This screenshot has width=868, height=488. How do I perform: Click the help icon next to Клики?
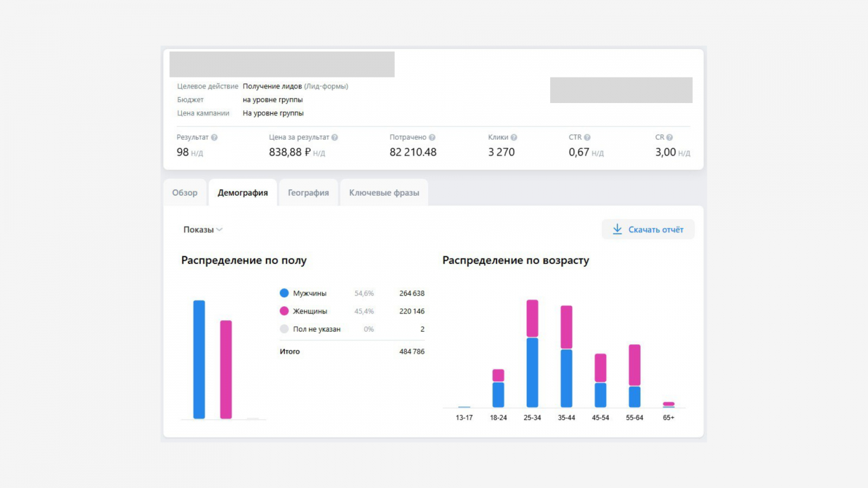coord(514,138)
